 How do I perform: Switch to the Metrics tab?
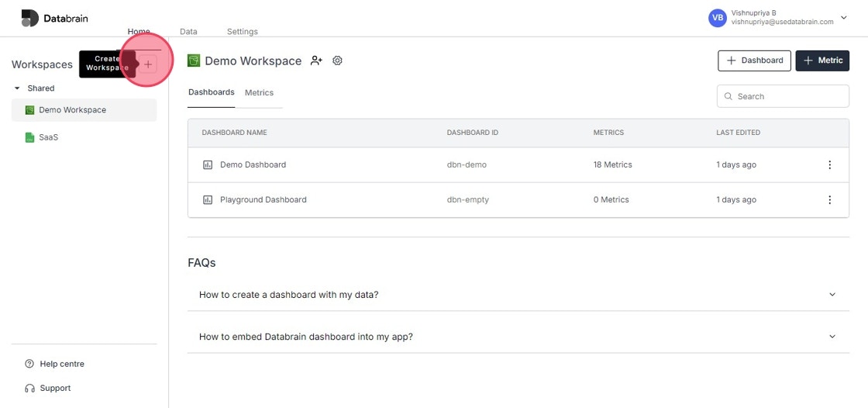pos(259,92)
